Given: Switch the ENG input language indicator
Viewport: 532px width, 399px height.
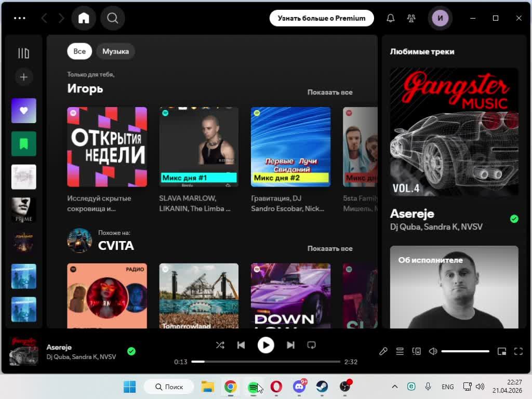Looking at the screenshot, I should 447,387.
